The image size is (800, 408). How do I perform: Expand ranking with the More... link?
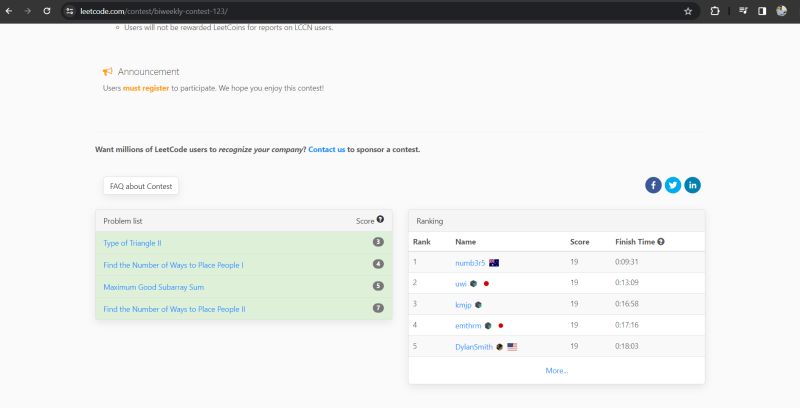click(556, 370)
